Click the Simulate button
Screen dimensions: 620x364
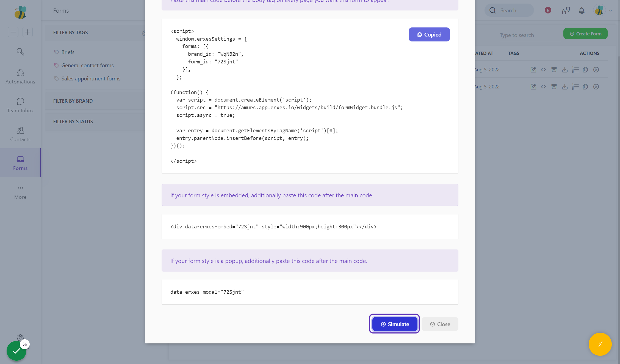click(x=395, y=324)
